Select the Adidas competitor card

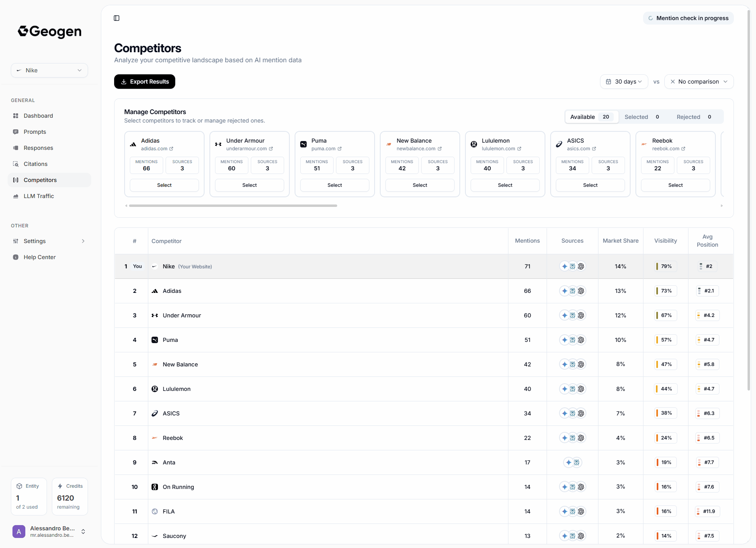pyautogui.click(x=164, y=185)
